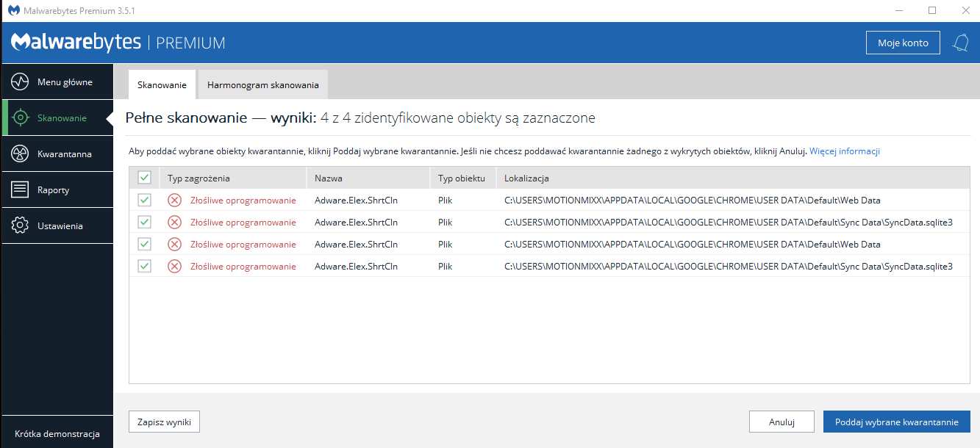980x448 pixels.
Task: Open Raporty in the sidebar
Action: point(57,189)
